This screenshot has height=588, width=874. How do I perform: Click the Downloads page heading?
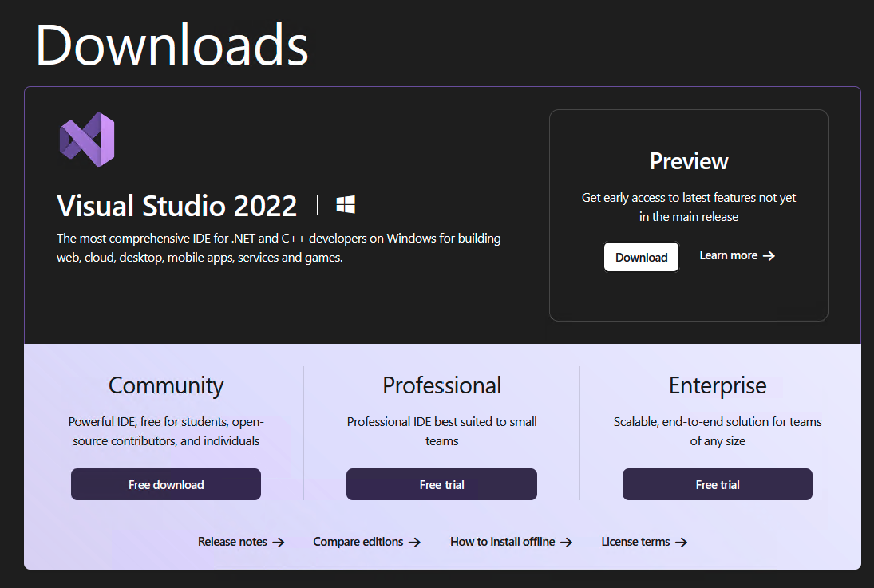172,45
